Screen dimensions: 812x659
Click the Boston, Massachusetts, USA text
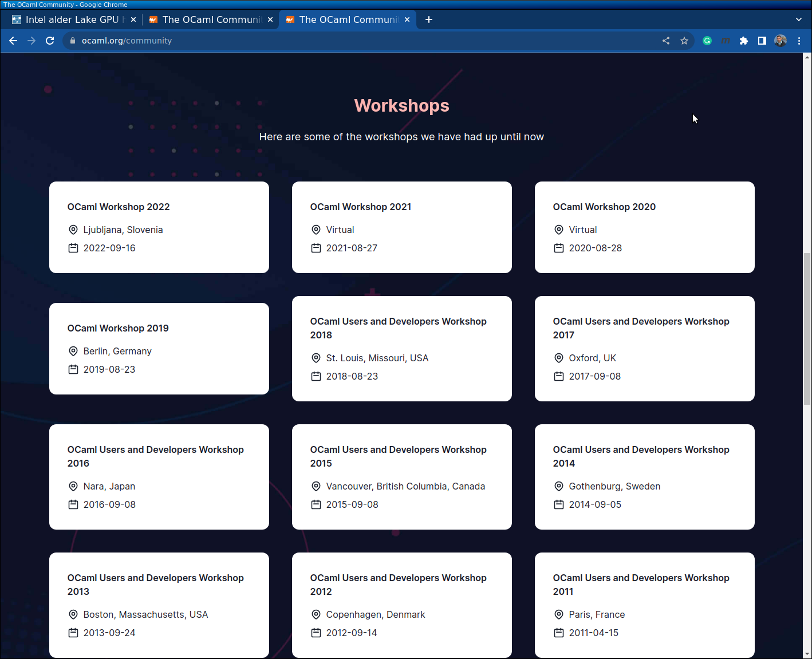click(x=145, y=614)
